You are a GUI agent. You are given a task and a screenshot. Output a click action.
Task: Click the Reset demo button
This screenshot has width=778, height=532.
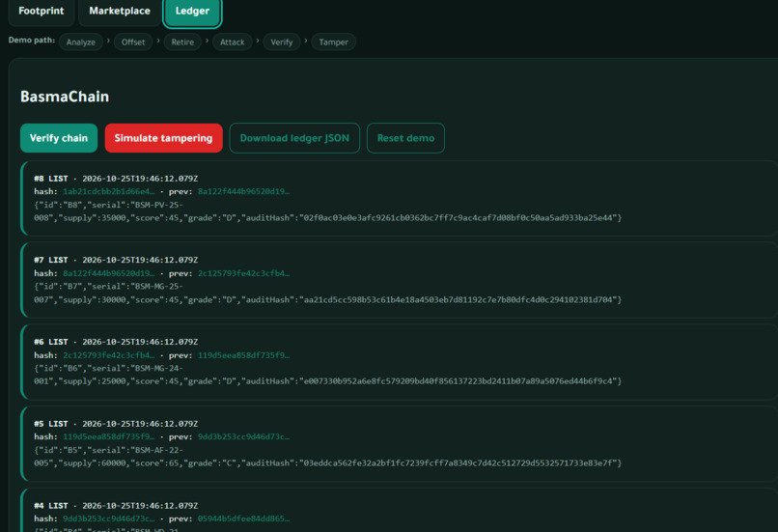tap(405, 138)
